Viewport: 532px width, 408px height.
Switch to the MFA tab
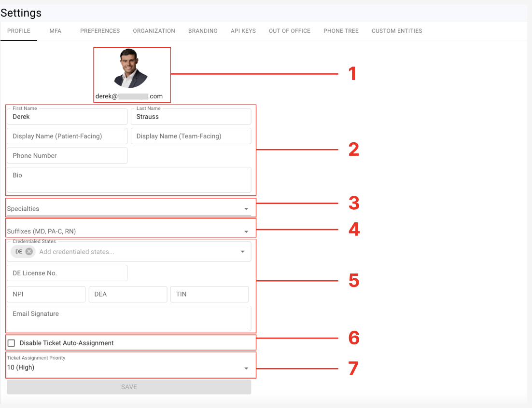click(55, 31)
